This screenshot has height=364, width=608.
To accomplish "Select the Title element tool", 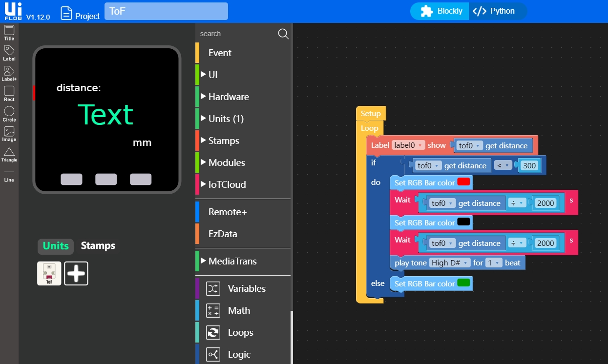I will (x=9, y=32).
